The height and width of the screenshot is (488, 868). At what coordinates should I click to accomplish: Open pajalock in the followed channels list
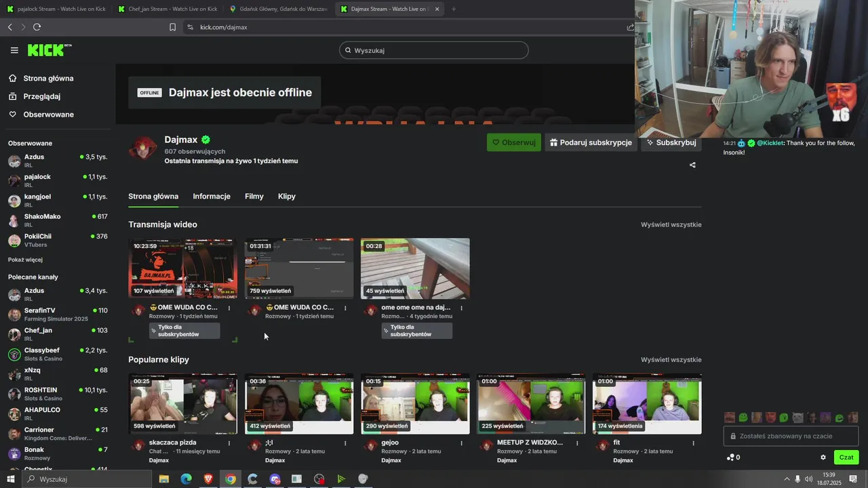tap(58, 180)
